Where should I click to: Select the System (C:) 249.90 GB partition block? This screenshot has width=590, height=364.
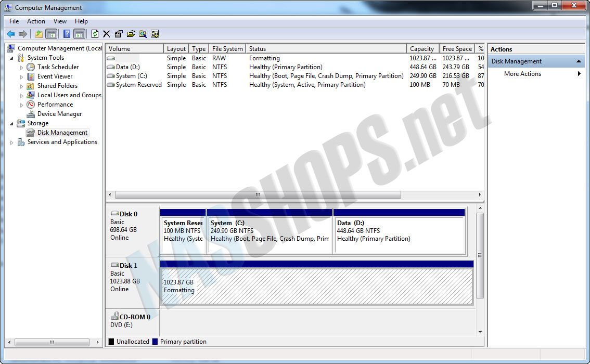click(x=270, y=231)
